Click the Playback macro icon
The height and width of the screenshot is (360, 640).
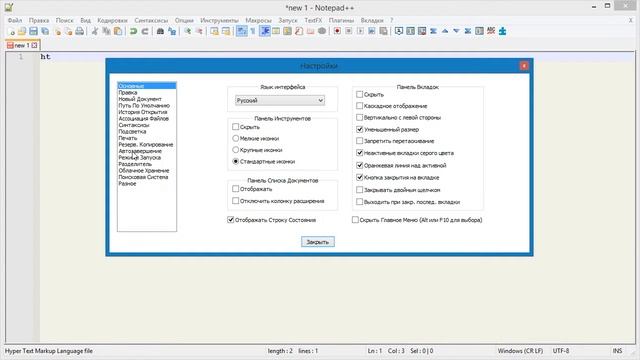(x=360, y=31)
